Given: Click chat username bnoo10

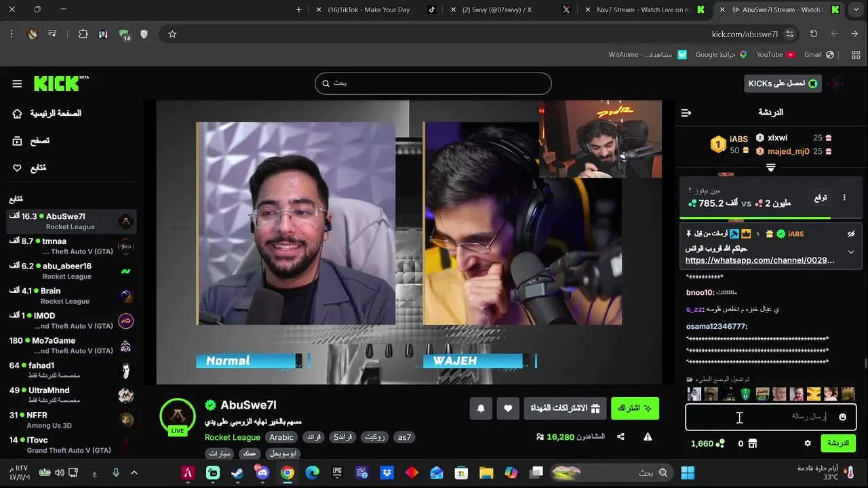Looking at the screenshot, I should (x=700, y=293).
